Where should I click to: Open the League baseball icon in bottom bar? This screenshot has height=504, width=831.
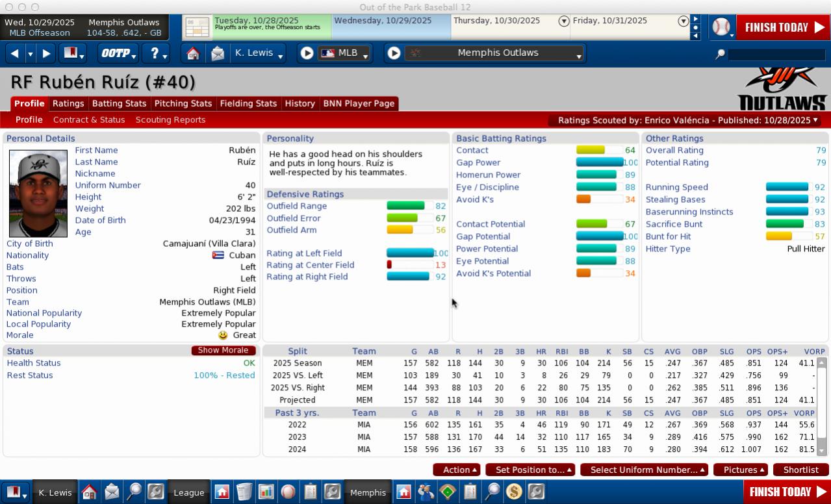[288, 492]
